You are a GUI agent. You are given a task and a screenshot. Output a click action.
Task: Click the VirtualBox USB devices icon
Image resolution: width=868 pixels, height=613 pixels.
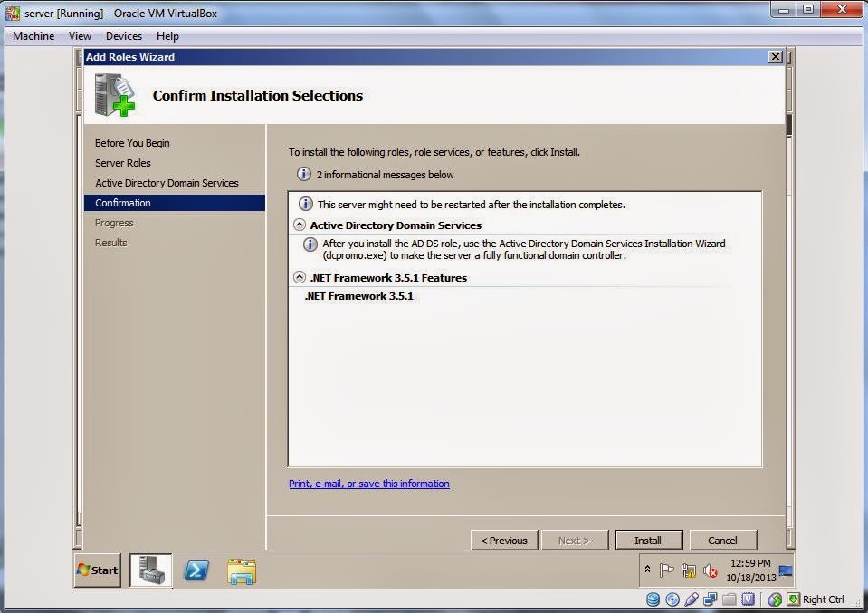pos(691,599)
